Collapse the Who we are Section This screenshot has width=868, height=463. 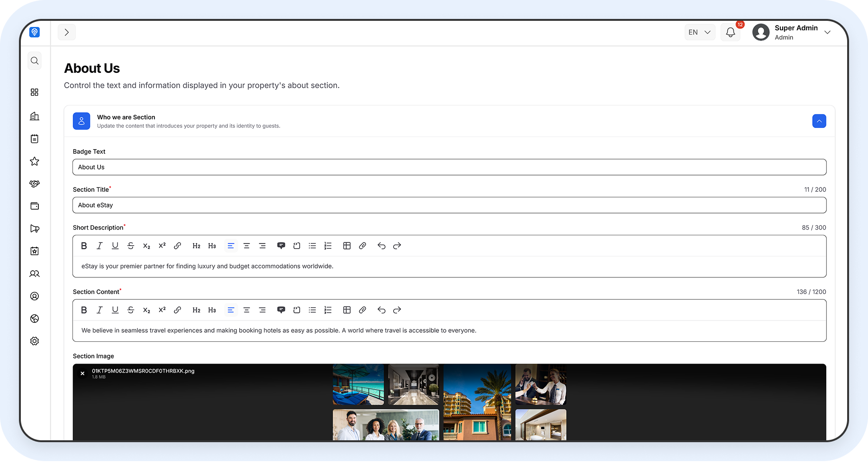pos(819,121)
